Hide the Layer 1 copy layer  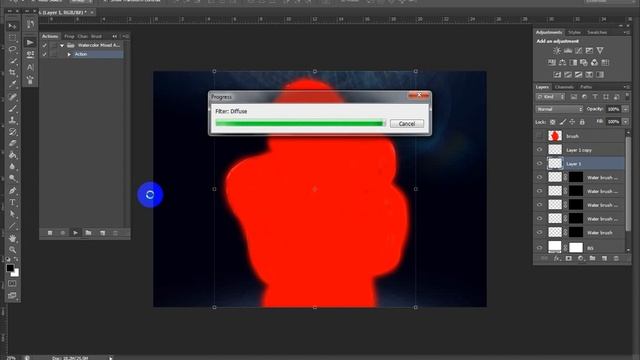coord(540,150)
